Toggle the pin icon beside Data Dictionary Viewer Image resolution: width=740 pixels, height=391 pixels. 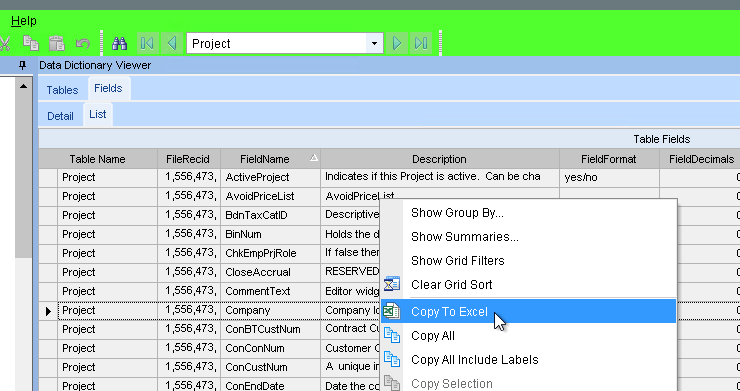pos(22,65)
